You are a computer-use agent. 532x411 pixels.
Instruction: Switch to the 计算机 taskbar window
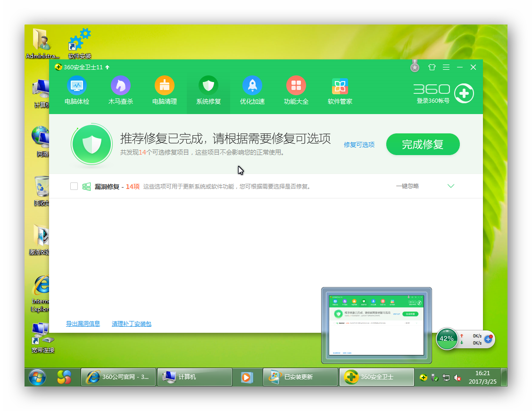pos(195,377)
